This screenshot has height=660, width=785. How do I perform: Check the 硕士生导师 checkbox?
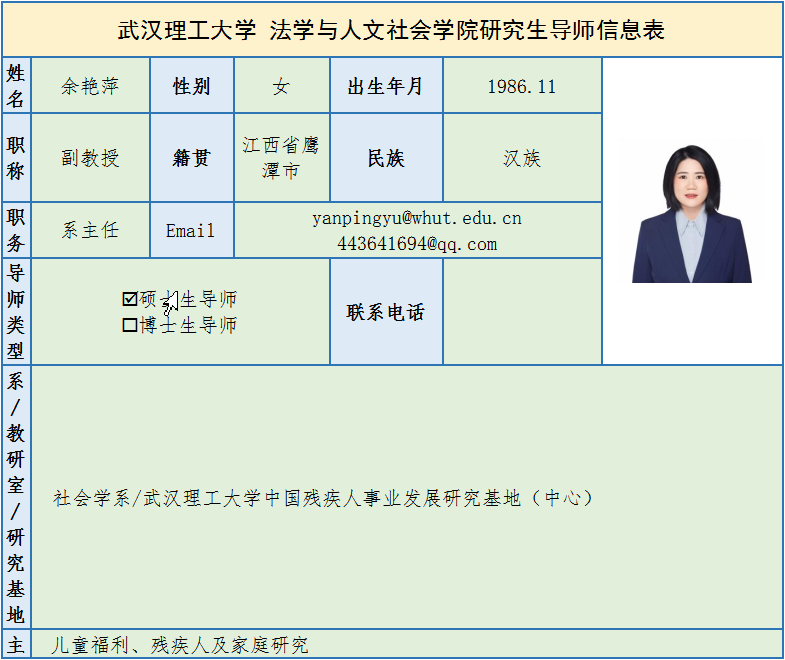pyautogui.click(x=129, y=299)
